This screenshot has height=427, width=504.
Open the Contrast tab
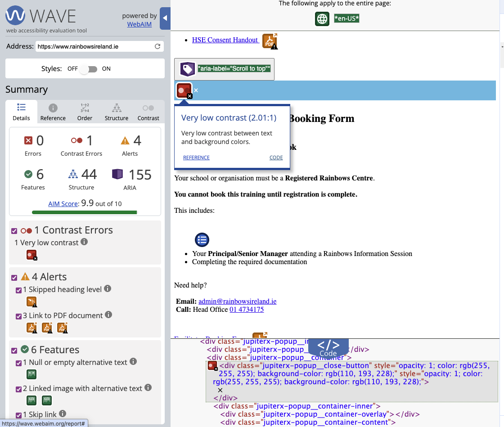click(x=148, y=112)
